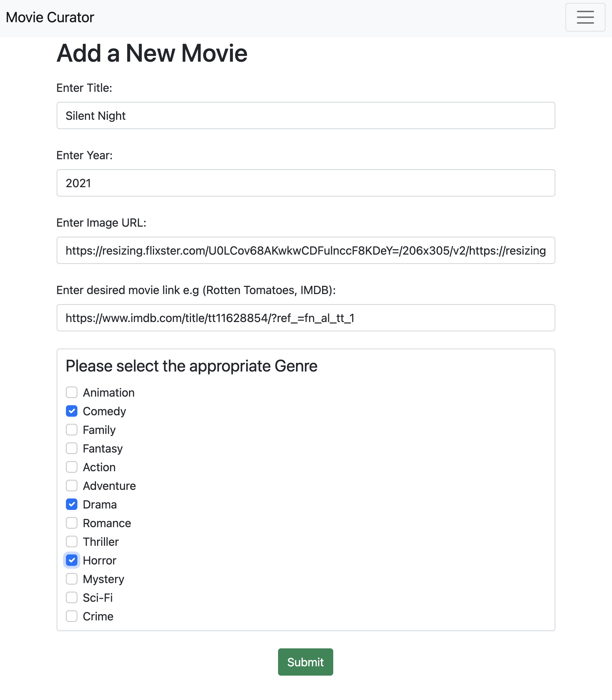Screen dimensions: 612x700
Task: Uncheck the Drama genre checkbox
Action: [x=72, y=504]
